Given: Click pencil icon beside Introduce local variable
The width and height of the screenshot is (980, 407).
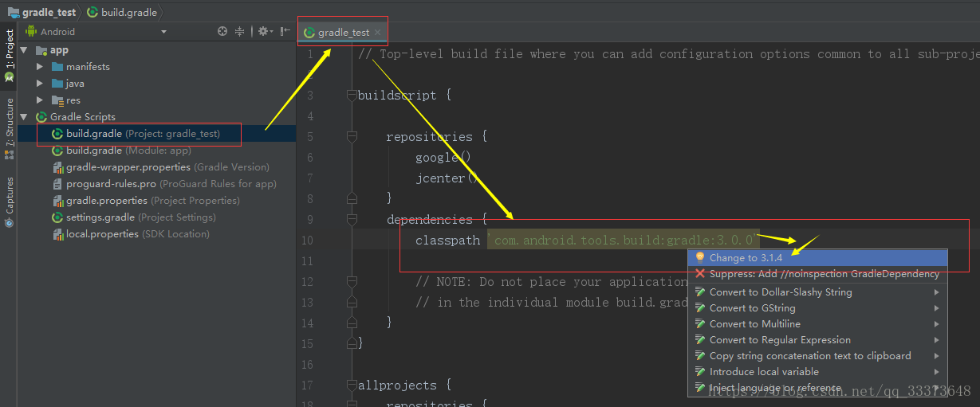Looking at the screenshot, I should pos(700,372).
